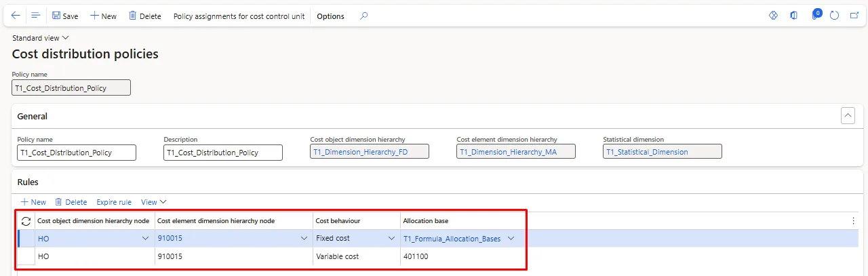Save the cost distribution policy
Image resolution: width=868 pixels, height=276 pixels.
click(65, 16)
